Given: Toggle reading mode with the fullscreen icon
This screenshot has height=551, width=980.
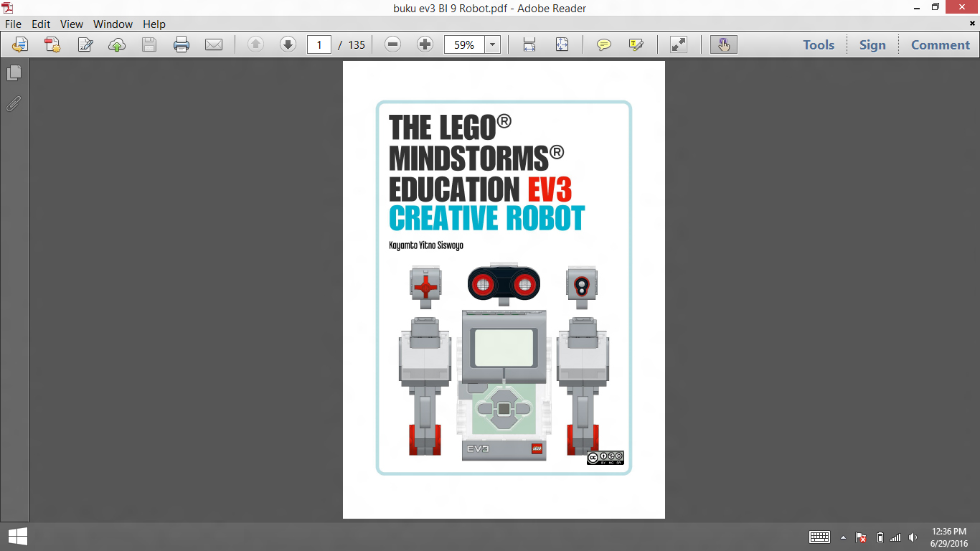Looking at the screenshot, I should 678,44.
